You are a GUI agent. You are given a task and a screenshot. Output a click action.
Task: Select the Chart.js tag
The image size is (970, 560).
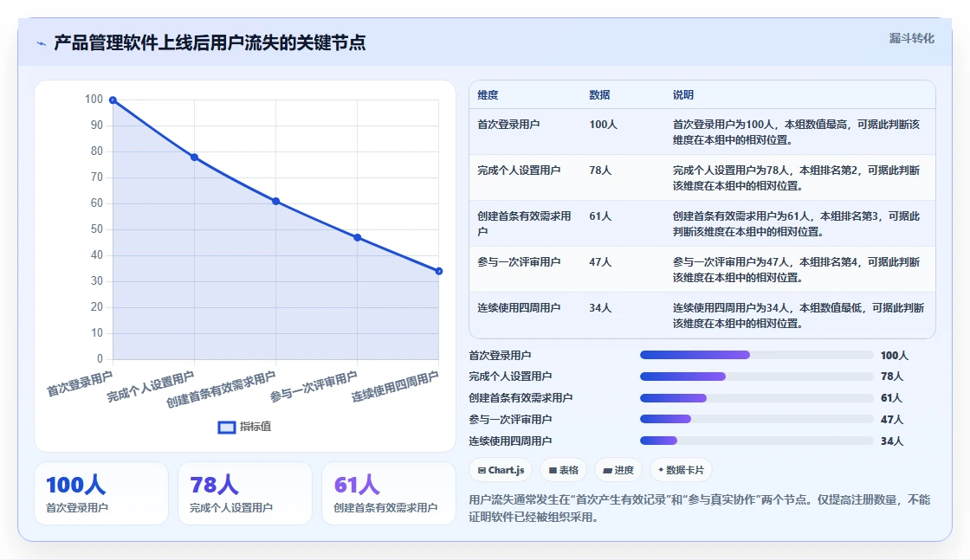(501, 470)
